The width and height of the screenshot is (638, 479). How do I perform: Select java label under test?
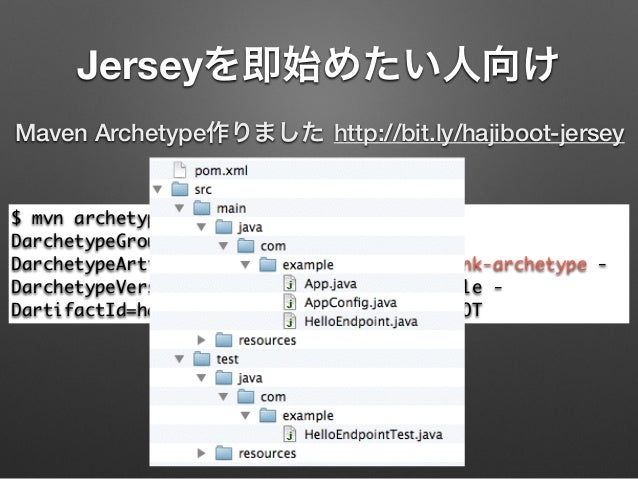[250, 378]
